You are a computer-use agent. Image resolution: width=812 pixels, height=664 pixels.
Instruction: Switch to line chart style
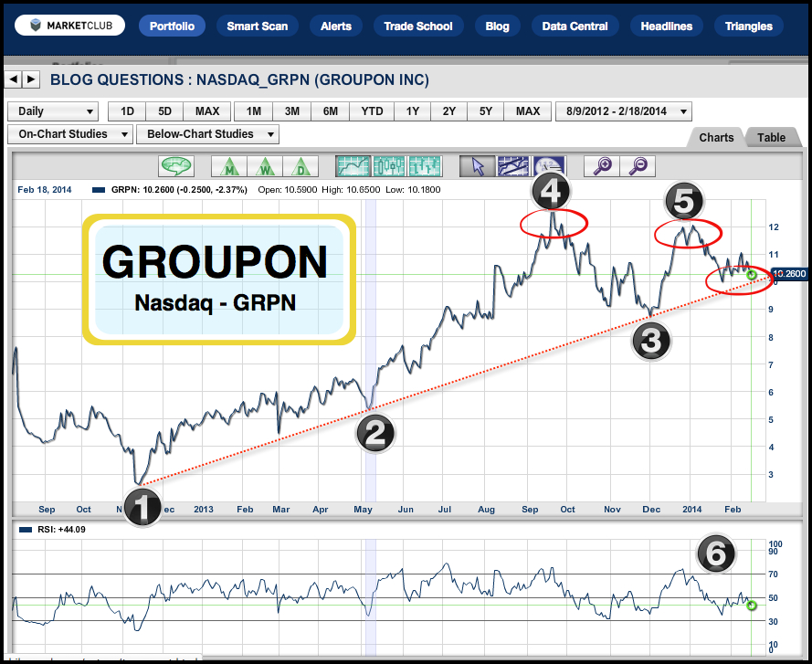click(x=352, y=166)
